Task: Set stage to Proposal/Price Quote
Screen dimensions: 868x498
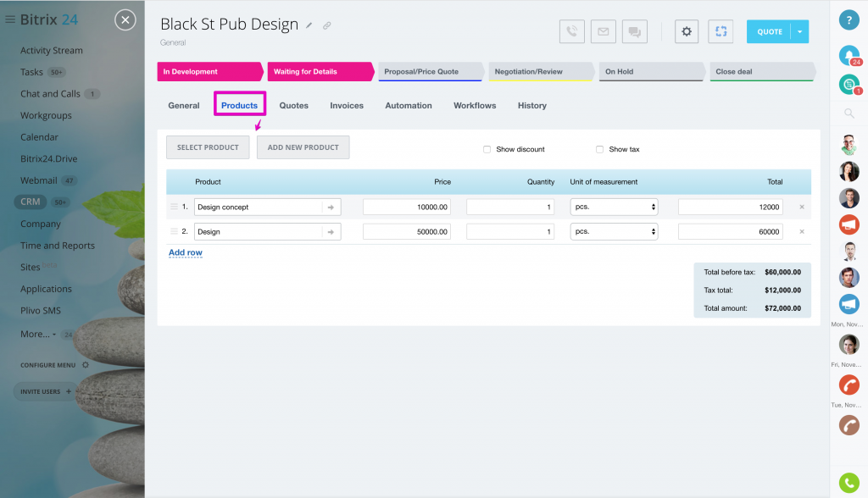Action: tap(431, 71)
